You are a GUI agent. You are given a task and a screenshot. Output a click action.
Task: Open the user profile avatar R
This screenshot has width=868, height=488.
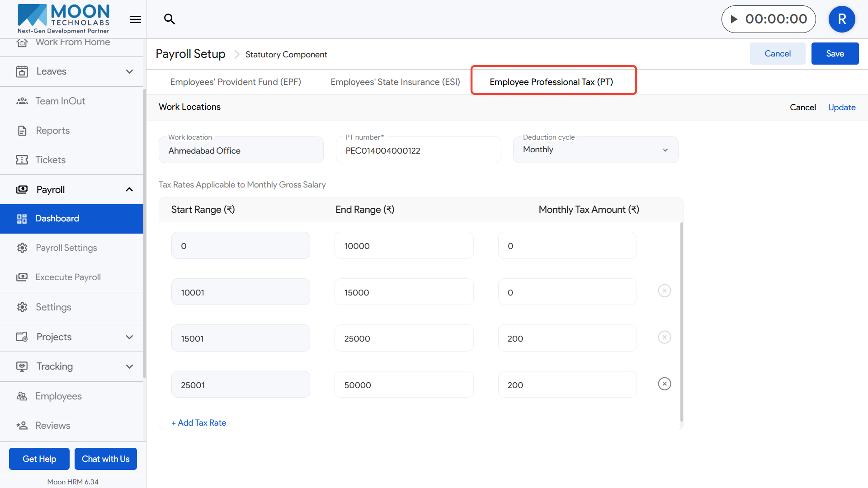841,19
